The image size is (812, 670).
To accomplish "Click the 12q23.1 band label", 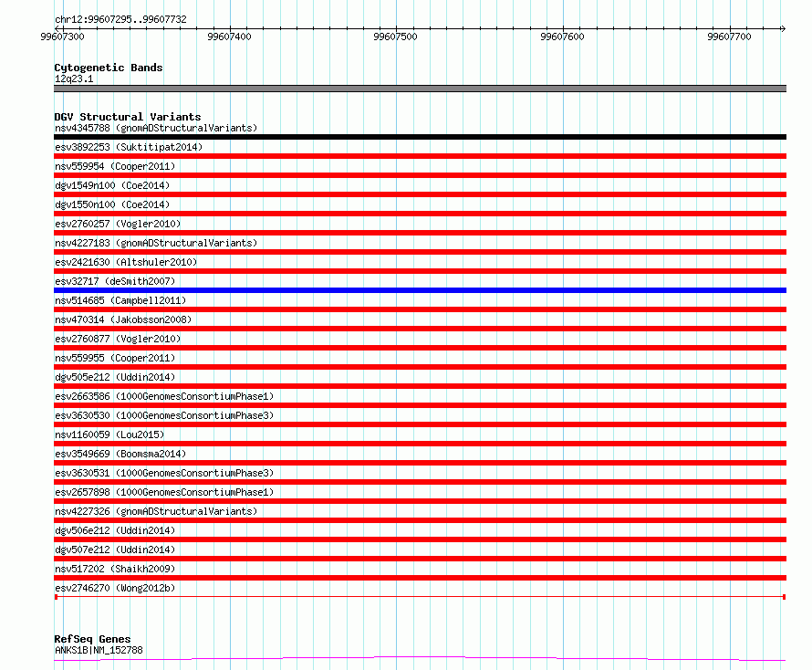I will tap(74, 79).
